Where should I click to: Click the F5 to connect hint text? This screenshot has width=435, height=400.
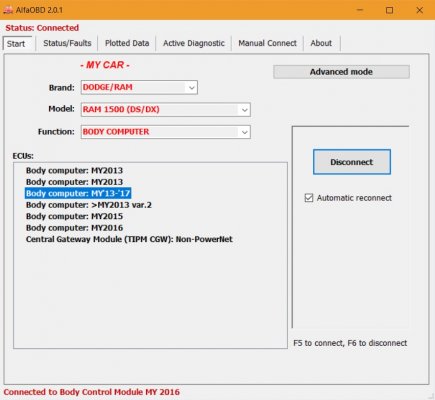[x=350, y=343]
